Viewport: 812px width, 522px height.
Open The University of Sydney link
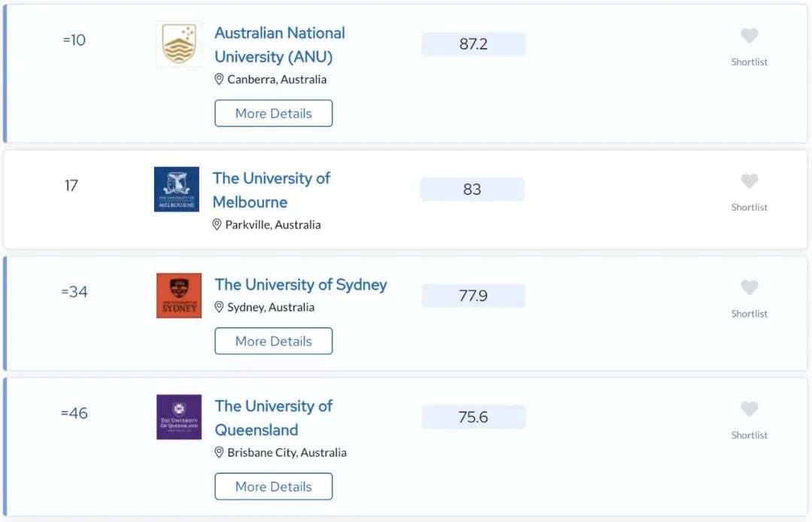[301, 285]
